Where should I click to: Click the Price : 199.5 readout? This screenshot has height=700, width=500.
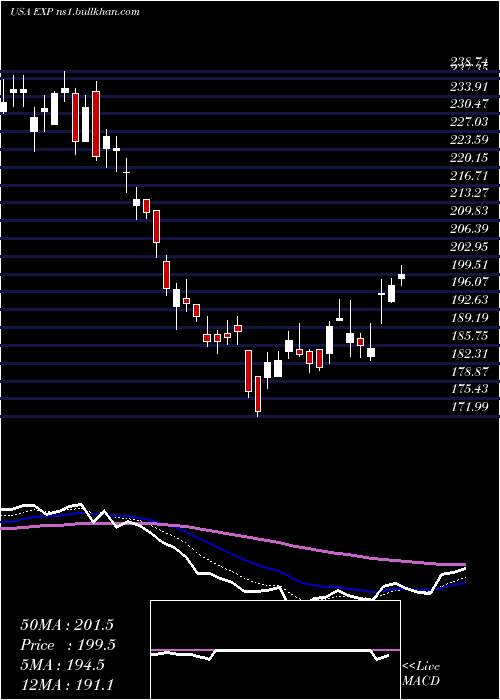pos(68,645)
